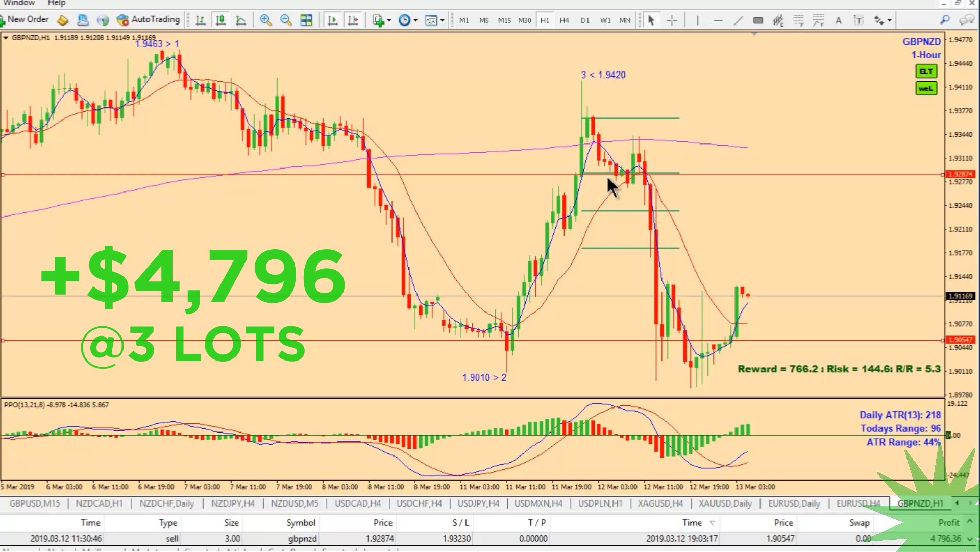The image size is (980, 552).
Task: Click the Profit column header
Action: [948, 523]
